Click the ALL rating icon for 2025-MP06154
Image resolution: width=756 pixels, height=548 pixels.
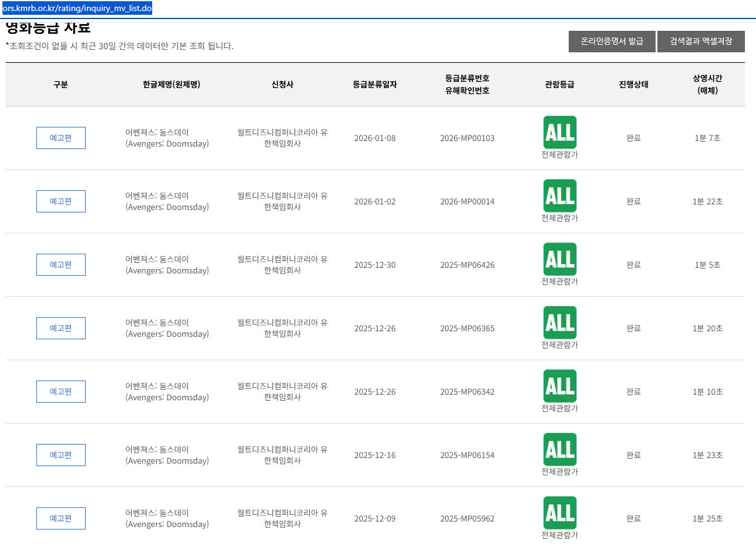tap(559, 449)
